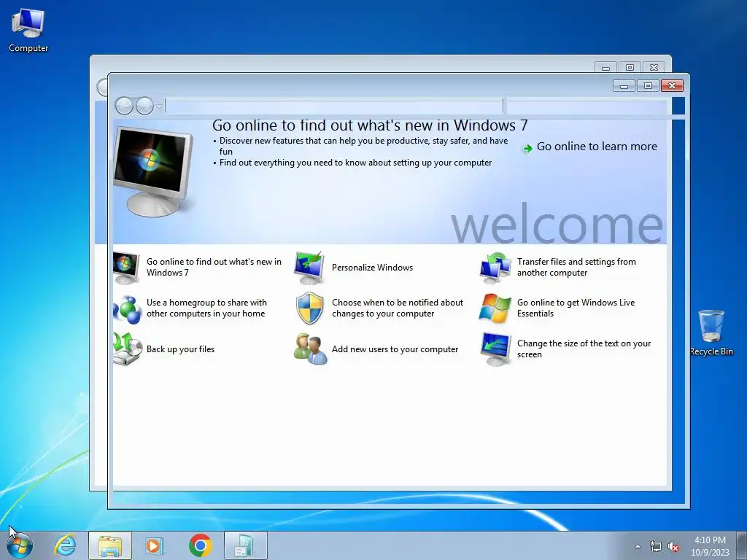The height and width of the screenshot is (560, 747).
Task: Select Personalize Windows text
Action: click(372, 268)
